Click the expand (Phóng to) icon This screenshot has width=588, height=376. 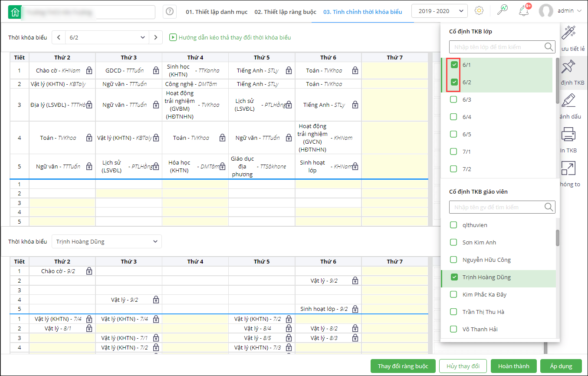(568, 168)
